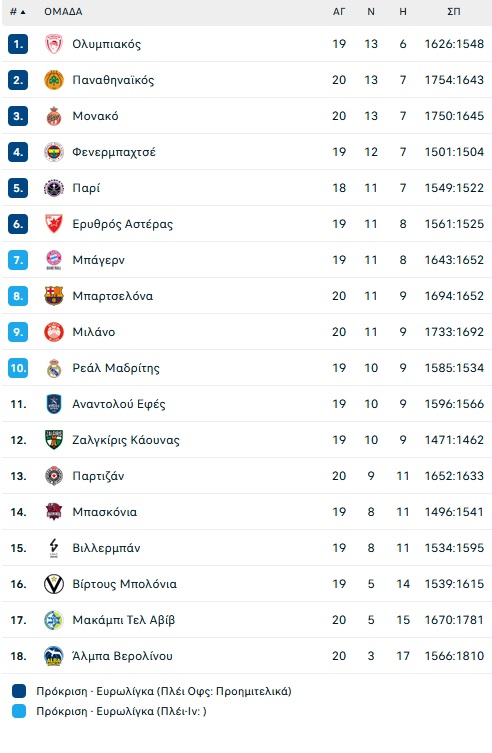The height and width of the screenshot is (753, 492).
Task: Click the light blue Play-In legend swatch
Action: point(19,711)
